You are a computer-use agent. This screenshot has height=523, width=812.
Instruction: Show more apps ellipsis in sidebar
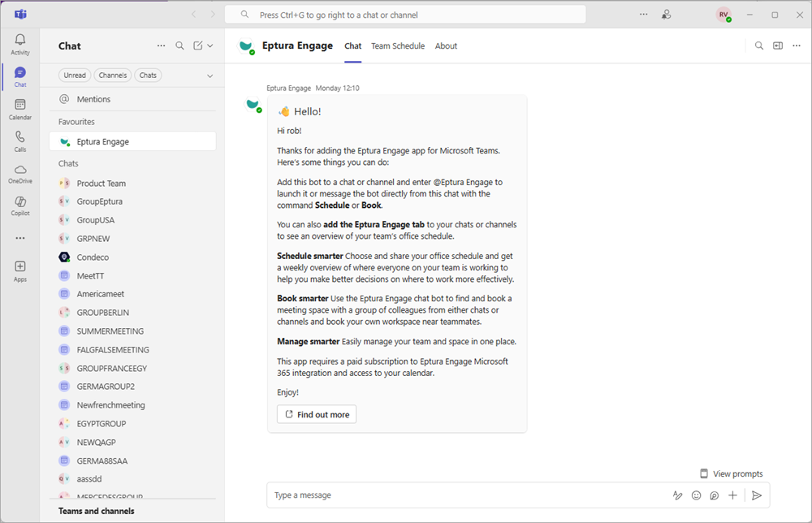click(x=20, y=238)
